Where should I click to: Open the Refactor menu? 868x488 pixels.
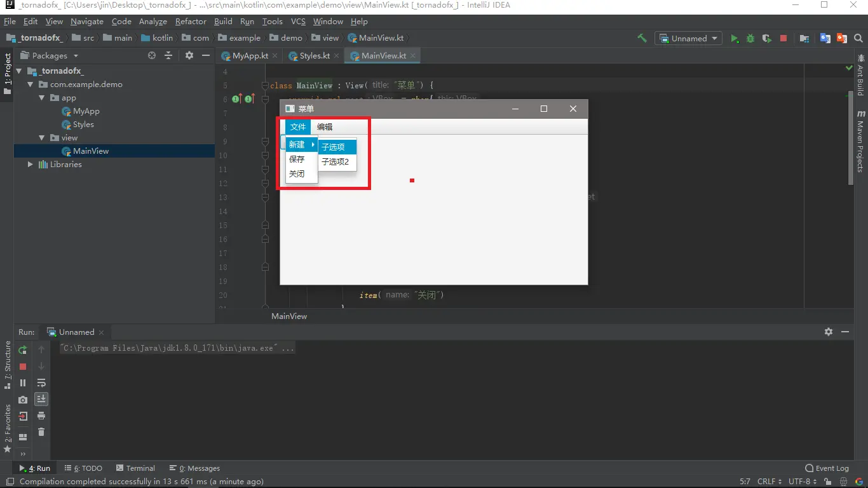coord(191,22)
